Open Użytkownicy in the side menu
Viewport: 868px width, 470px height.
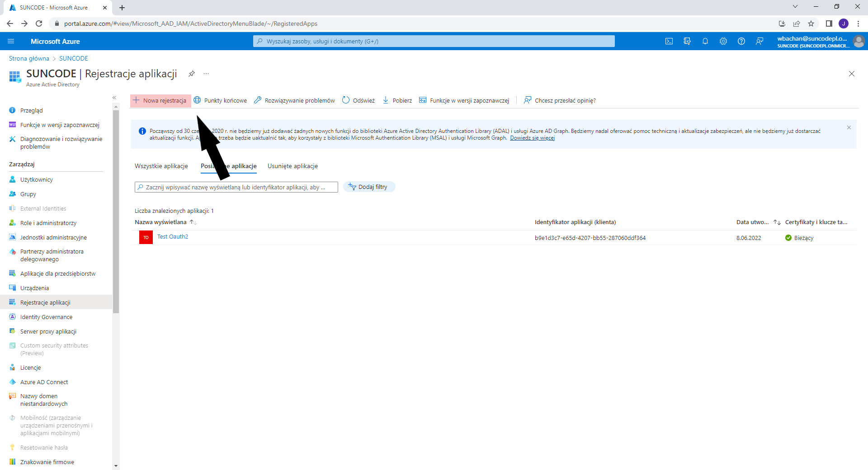pyautogui.click(x=37, y=179)
